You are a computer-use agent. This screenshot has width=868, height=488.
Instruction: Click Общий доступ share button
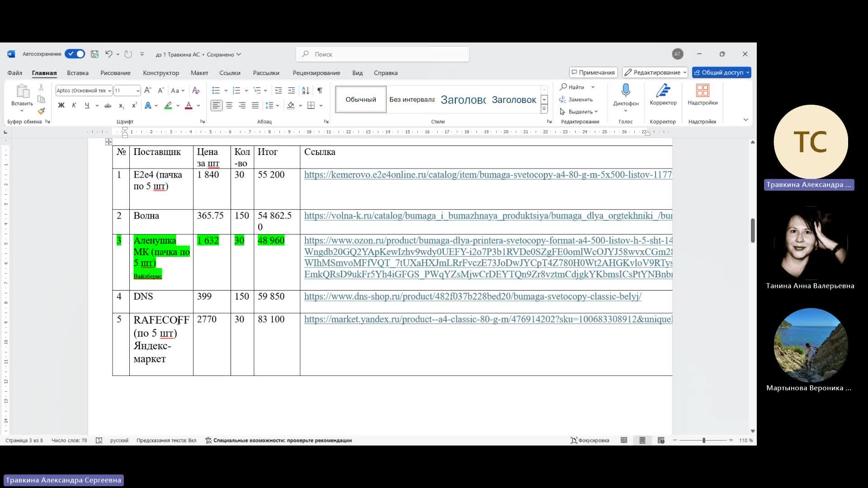tap(722, 72)
